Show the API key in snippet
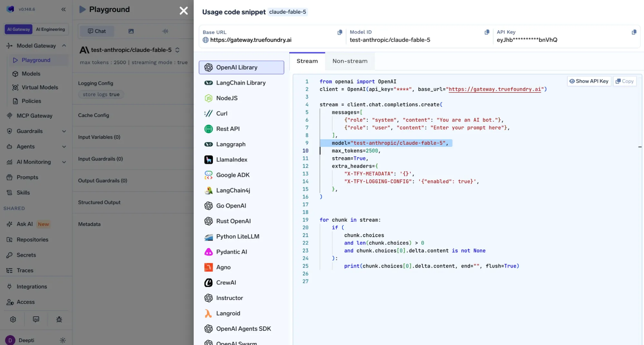 coord(589,81)
